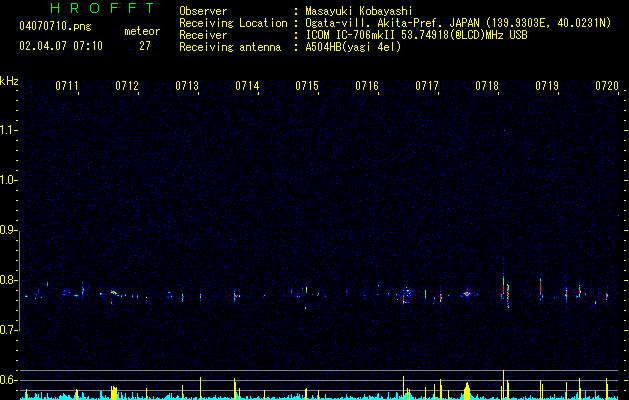Image resolution: width=629 pixels, height=400 pixels.
Task: Click the Observer field label
Action: (x=203, y=11)
